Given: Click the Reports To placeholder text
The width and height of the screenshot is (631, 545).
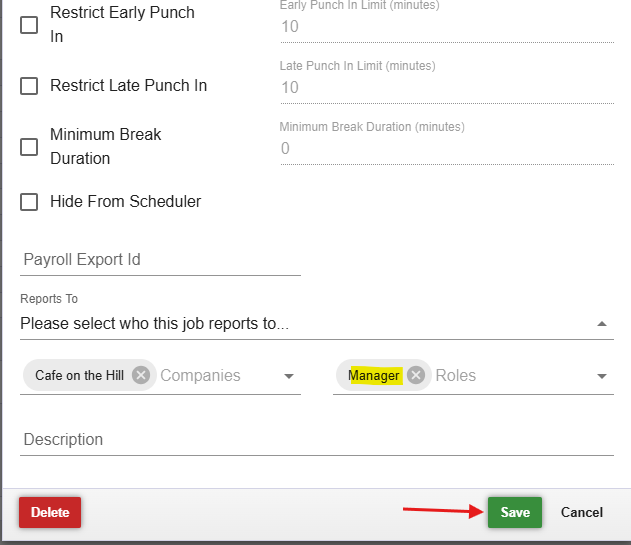Looking at the screenshot, I should (154, 324).
